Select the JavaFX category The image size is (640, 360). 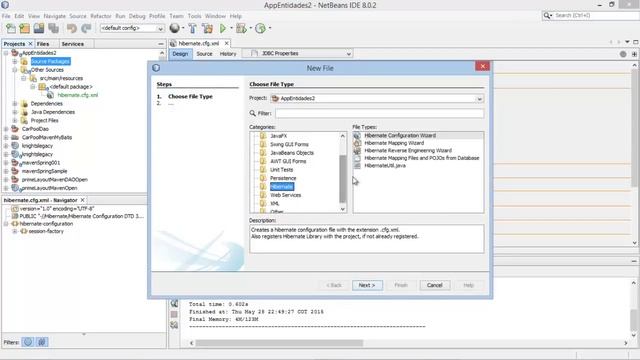(x=278, y=136)
